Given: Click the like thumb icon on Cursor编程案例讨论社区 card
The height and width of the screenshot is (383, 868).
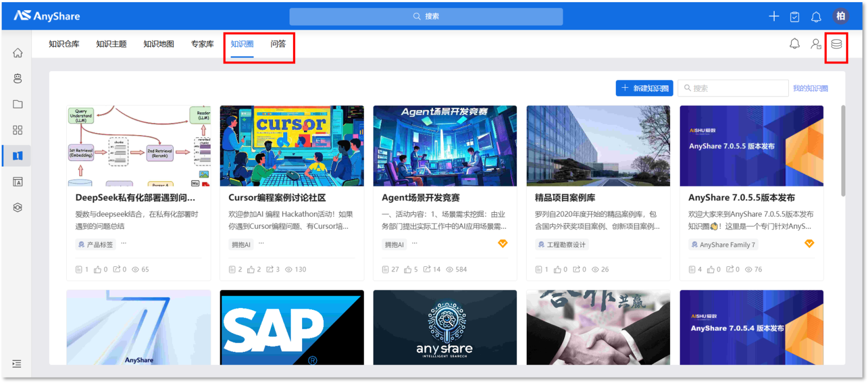Looking at the screenshot, I should tap(251, 270).
